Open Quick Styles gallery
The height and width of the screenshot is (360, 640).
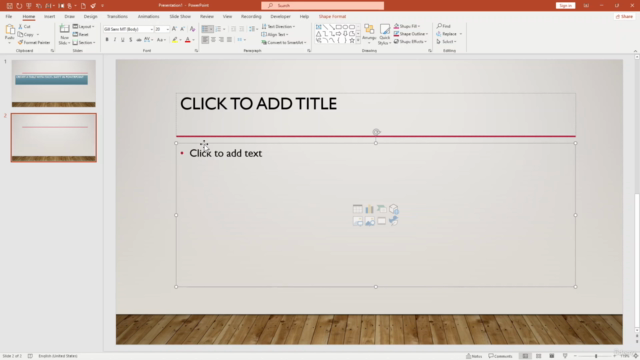[x=384, y=34]
